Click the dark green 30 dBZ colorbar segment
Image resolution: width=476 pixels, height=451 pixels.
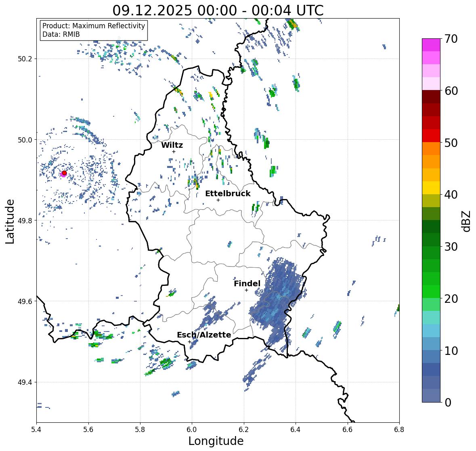[x=431, y=239]
